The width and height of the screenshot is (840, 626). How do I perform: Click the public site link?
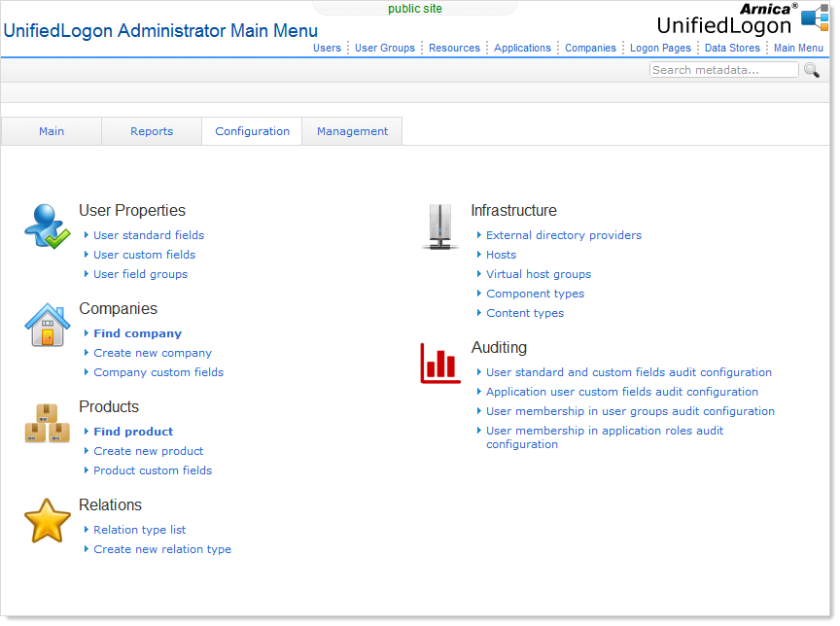[x=415, y=9]
